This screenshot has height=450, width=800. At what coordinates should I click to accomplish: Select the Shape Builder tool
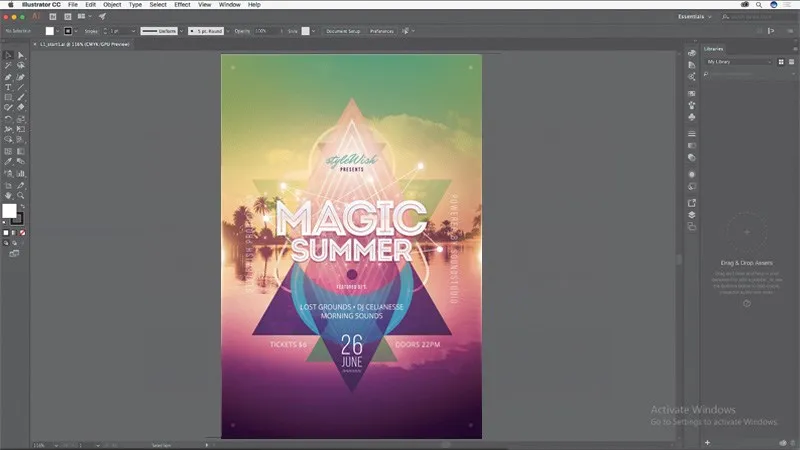(8, 139)
